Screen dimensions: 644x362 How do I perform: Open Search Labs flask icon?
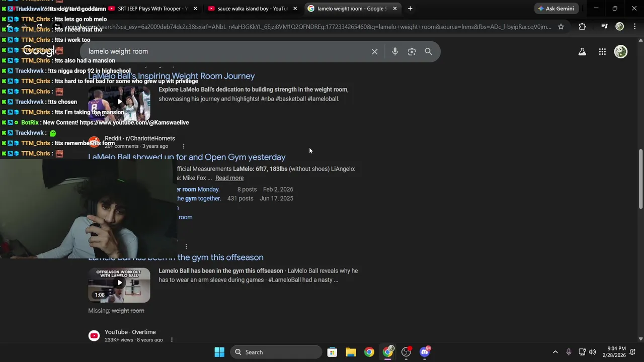point(582,51)
